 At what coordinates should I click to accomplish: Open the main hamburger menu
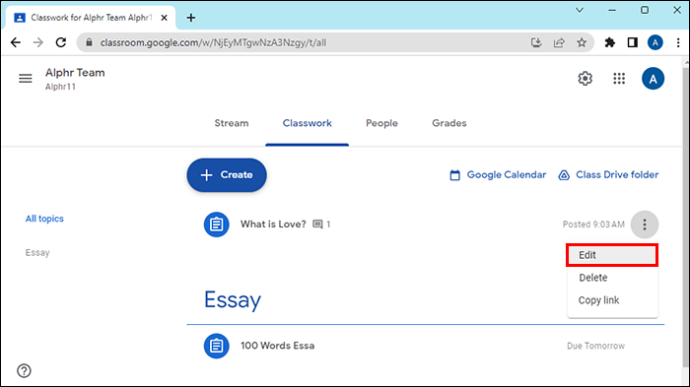tap(25, 78)
